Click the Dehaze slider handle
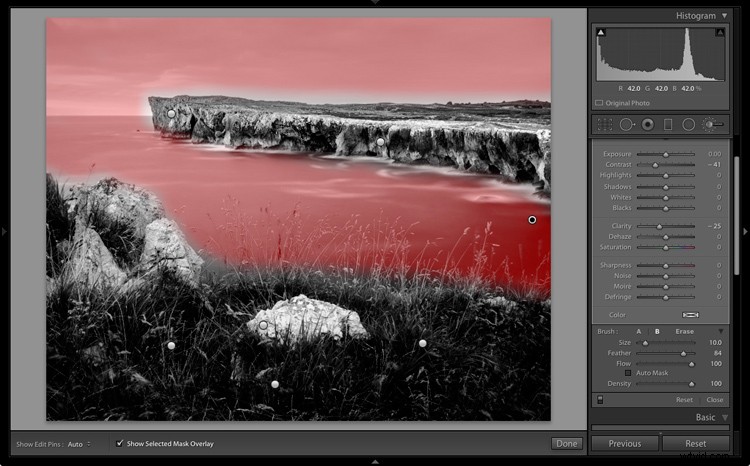The image size is (750, 466). pos(665,237)
